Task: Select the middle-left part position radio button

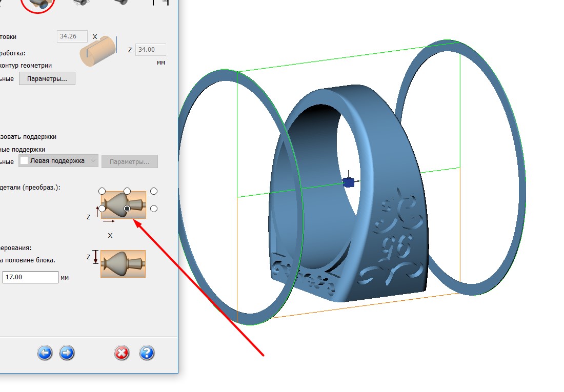Action: pyautogui.click(x=102, y=209)
